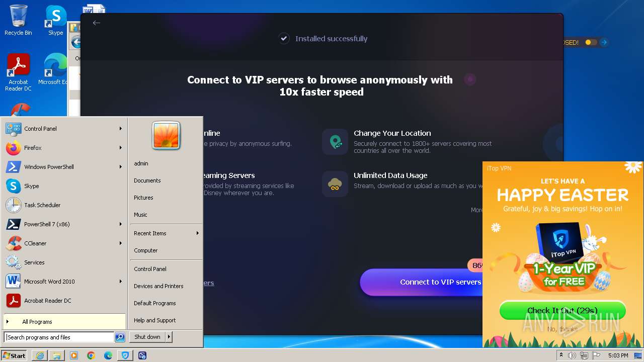Open Services from the Start menu
The image size is (644, 362).
coord(64,262)
